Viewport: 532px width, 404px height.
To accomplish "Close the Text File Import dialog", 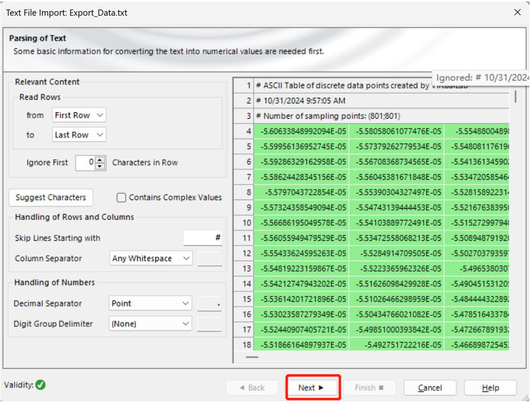I will tap(517, 12).
